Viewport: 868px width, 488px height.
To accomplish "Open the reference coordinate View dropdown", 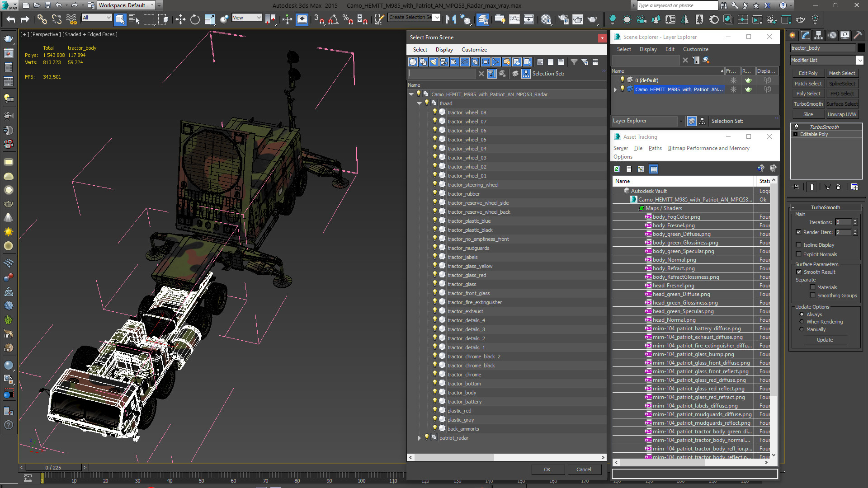I will [259, 18].
